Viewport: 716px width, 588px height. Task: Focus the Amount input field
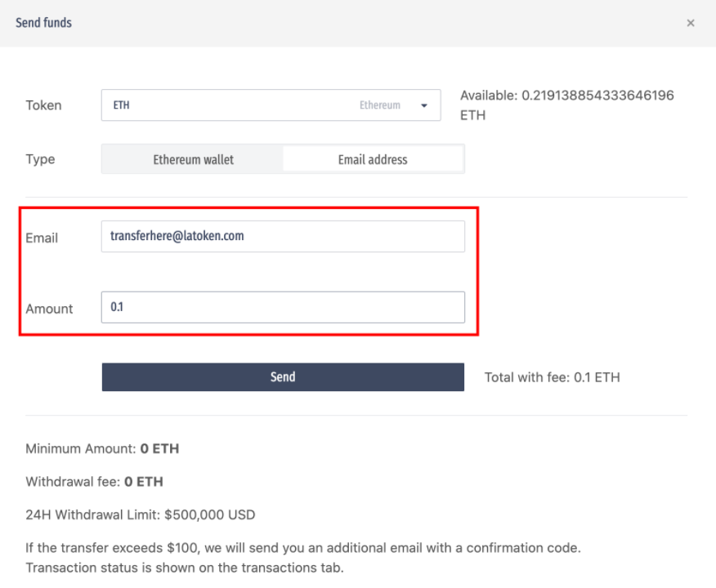(283, 307)
